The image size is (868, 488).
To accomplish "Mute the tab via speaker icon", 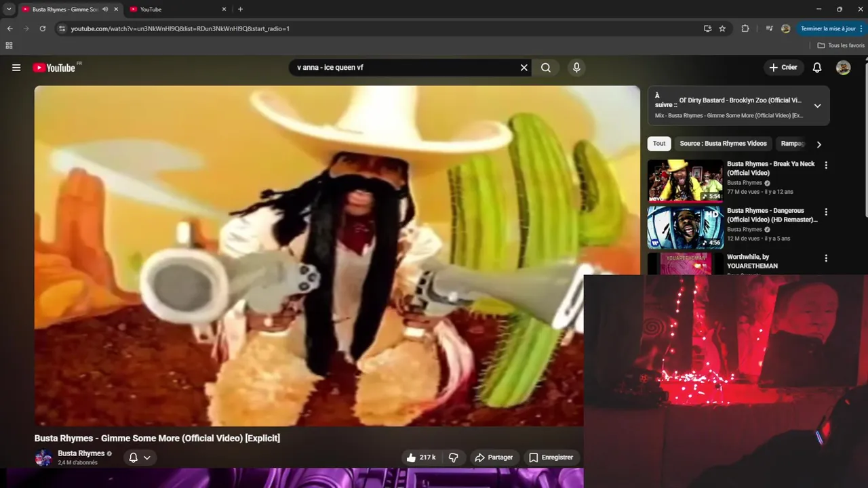I will click(x=105, y=9).
